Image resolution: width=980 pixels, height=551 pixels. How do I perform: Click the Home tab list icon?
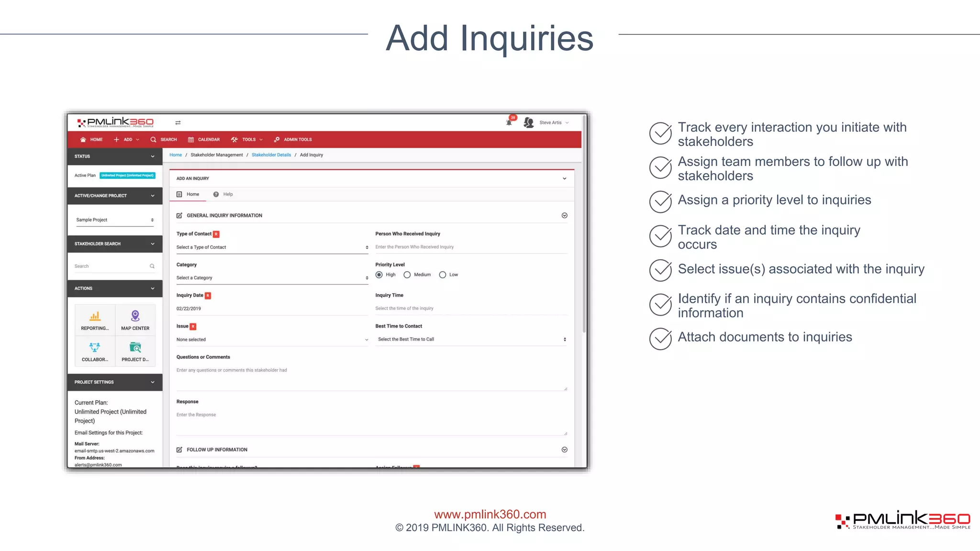(179, 194)
